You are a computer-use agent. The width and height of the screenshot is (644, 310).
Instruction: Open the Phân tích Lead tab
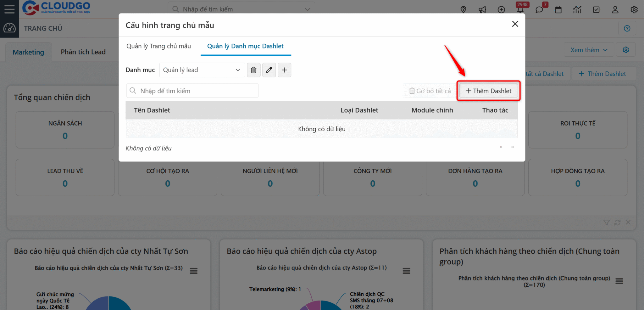click(x=83, y=52)
